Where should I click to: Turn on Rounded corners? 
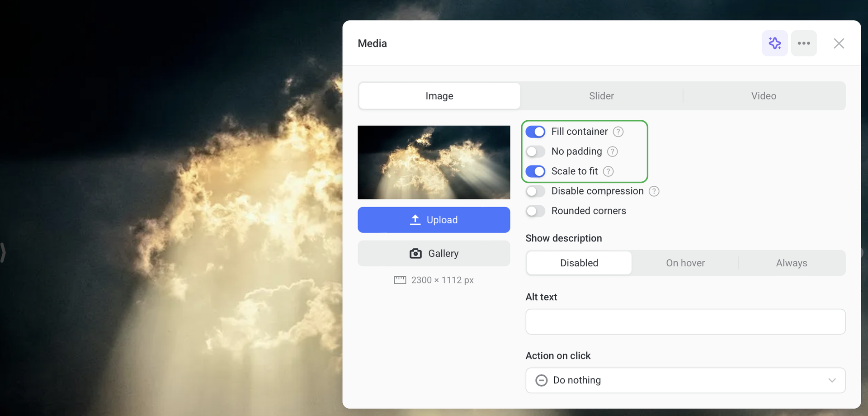[535, 211]
